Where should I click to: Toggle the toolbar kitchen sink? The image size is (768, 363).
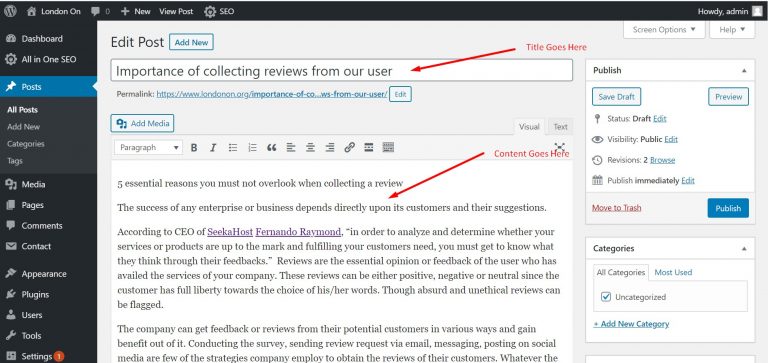point(388,147)
